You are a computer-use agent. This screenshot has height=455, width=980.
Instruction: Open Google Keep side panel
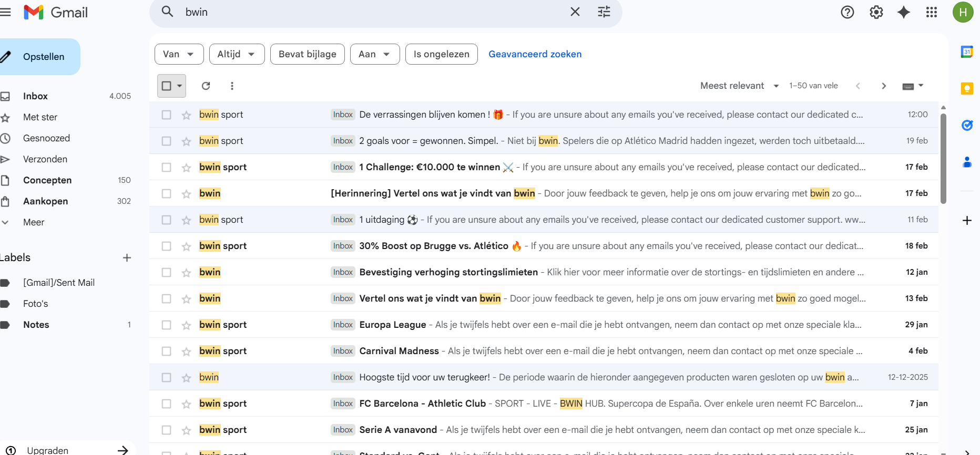click(x=967, y=88)
